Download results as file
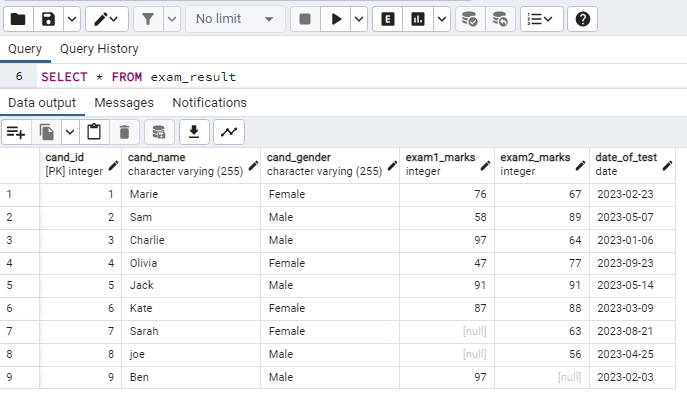Image resolution: width=687 pixels, height=402 pixels. (x=194, y=132)
